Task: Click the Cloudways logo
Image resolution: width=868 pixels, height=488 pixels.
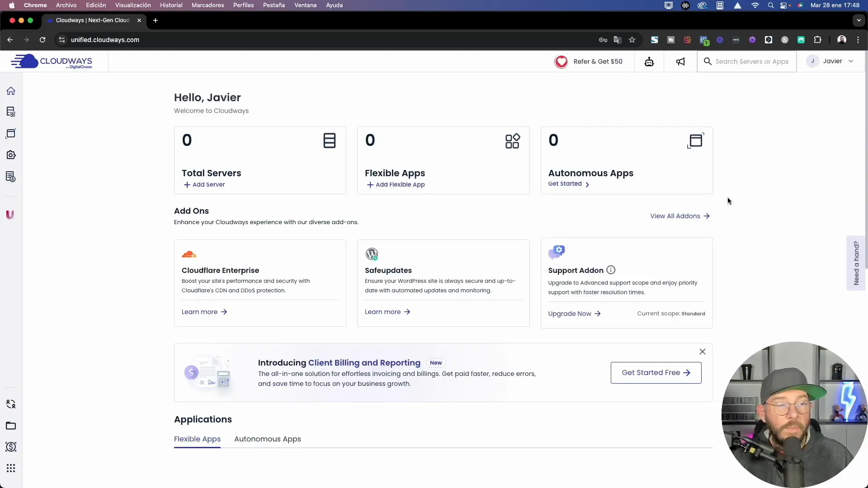Action: coord(52,61)
